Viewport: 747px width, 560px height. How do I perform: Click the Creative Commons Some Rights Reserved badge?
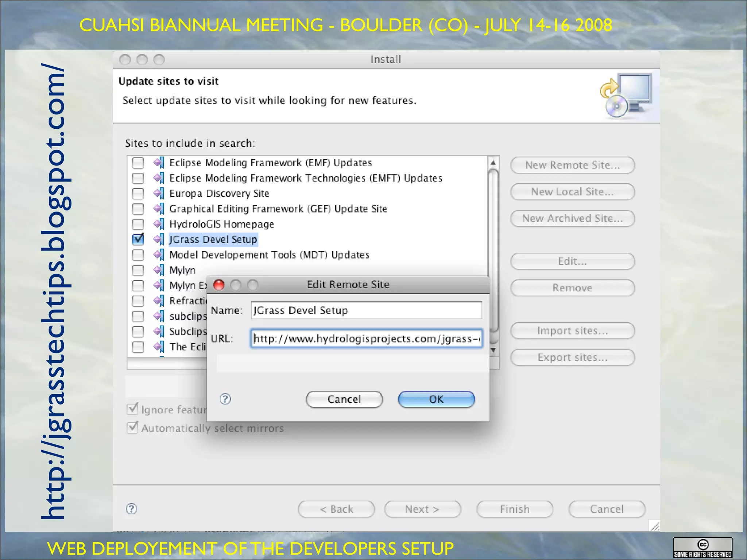click(x=703, y=548)
